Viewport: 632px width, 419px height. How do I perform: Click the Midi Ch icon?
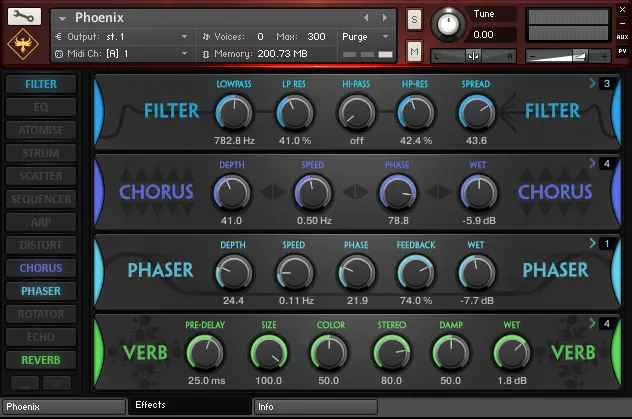coord(59,54)
